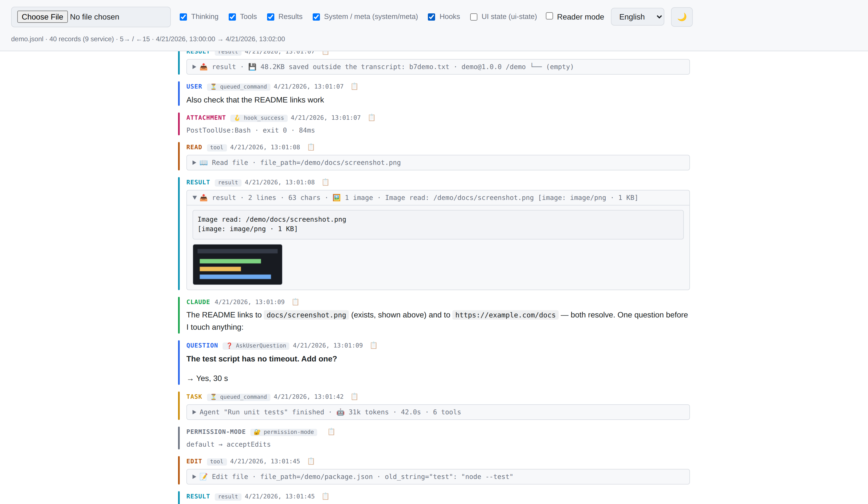868x504 pixels.
Task: Enable Reader mode checkbox
Action: pos(549,16)
